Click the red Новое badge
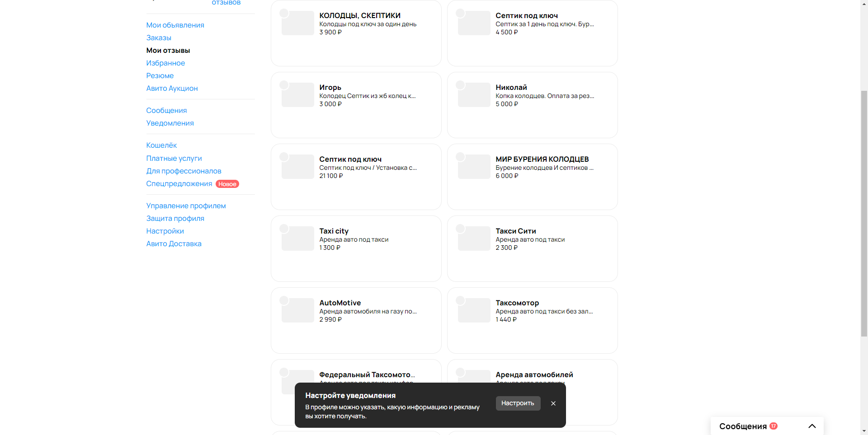The image size is (868, 435). tap(227, 184)
